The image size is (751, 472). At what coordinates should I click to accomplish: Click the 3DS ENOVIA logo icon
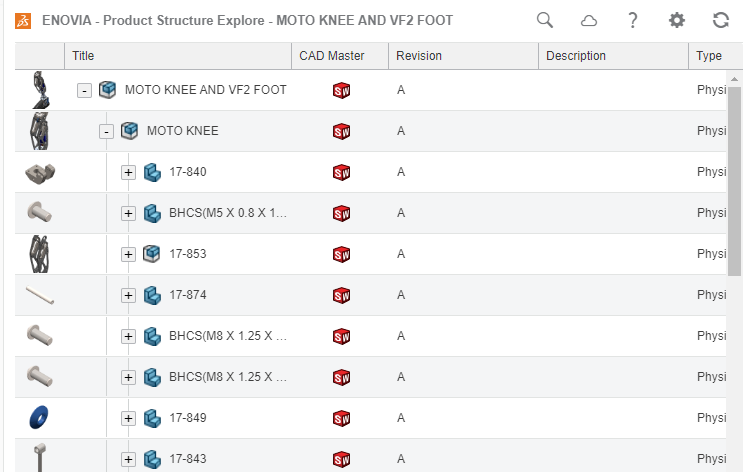23,21
